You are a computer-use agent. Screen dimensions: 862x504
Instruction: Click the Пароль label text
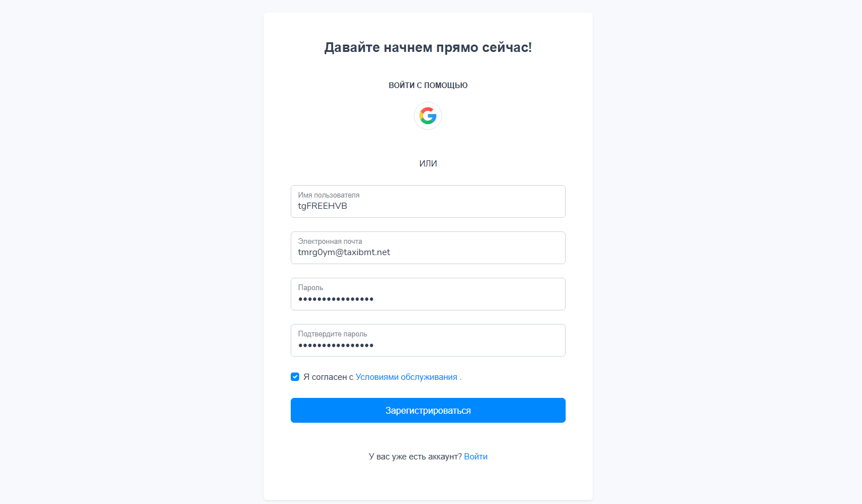[x=310, y=287]
